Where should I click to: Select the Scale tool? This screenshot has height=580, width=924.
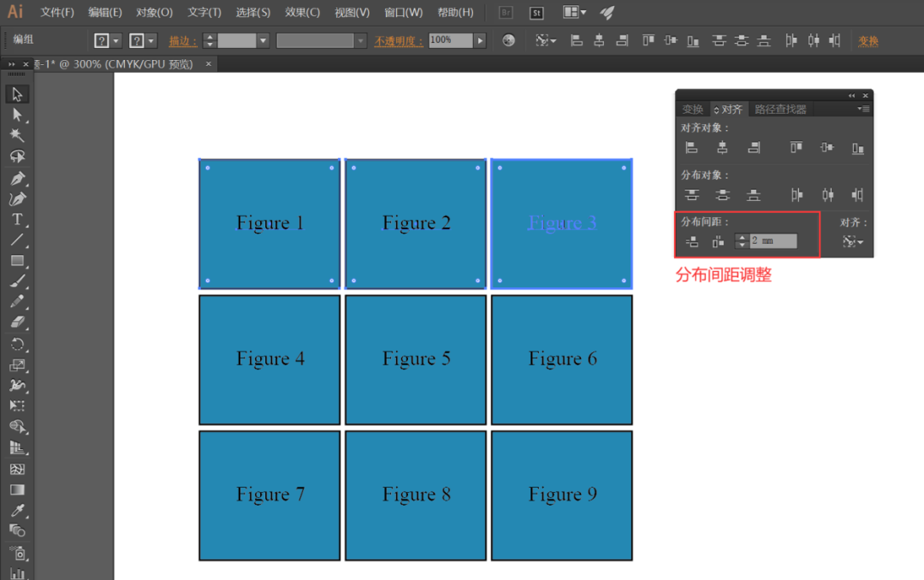(x=17, y=365)
